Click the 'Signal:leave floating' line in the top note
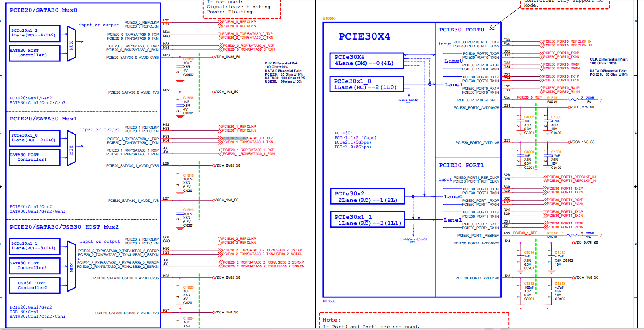 238,7
